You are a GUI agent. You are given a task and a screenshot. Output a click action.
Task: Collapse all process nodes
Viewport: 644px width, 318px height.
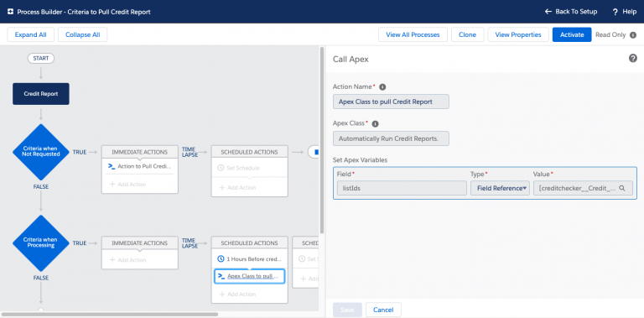coord(82,35)
